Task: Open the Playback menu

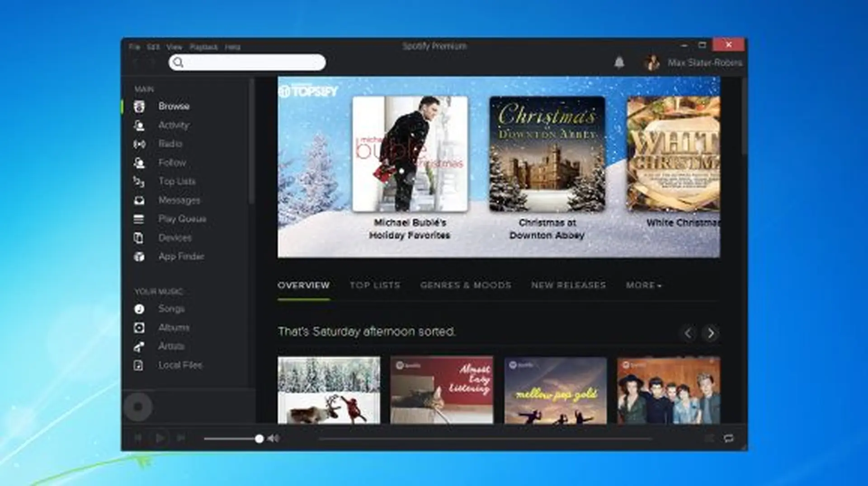Action: pos(203,47)
